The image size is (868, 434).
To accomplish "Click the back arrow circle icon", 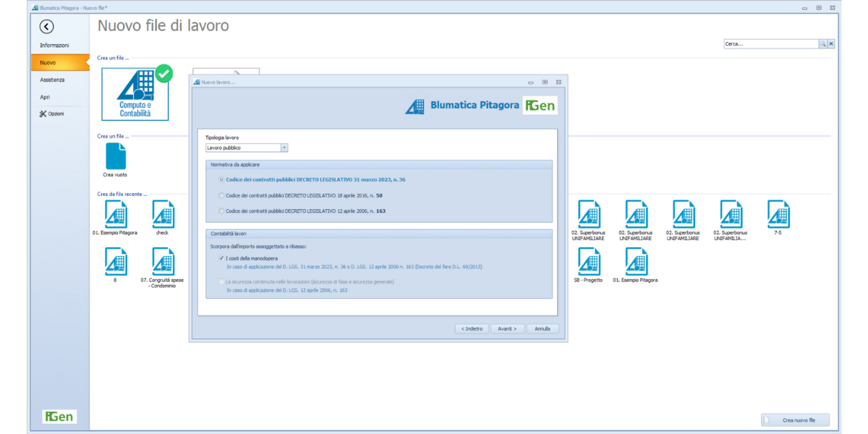I will [46, 27].
